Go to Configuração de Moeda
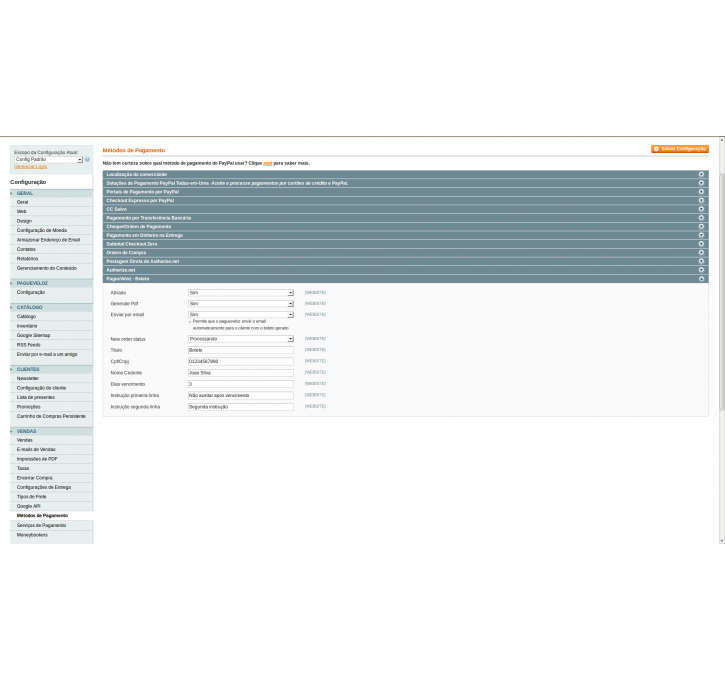The image size is (725, 680). 42,230
